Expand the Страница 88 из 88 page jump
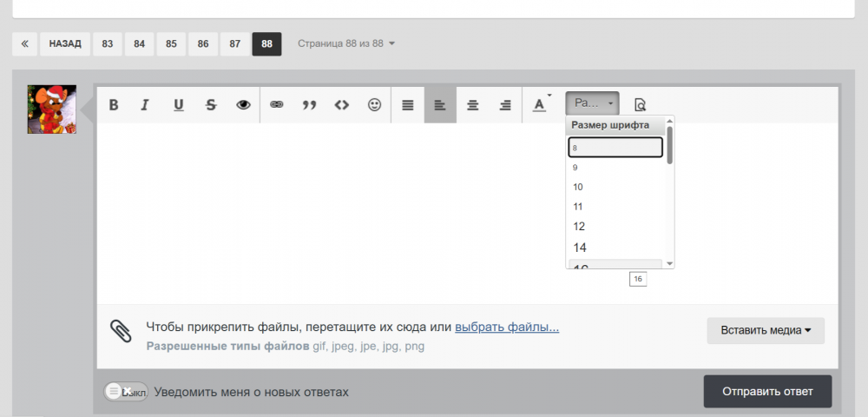The image size is (868, 417). pyautogui.click(x=346, y=43)
